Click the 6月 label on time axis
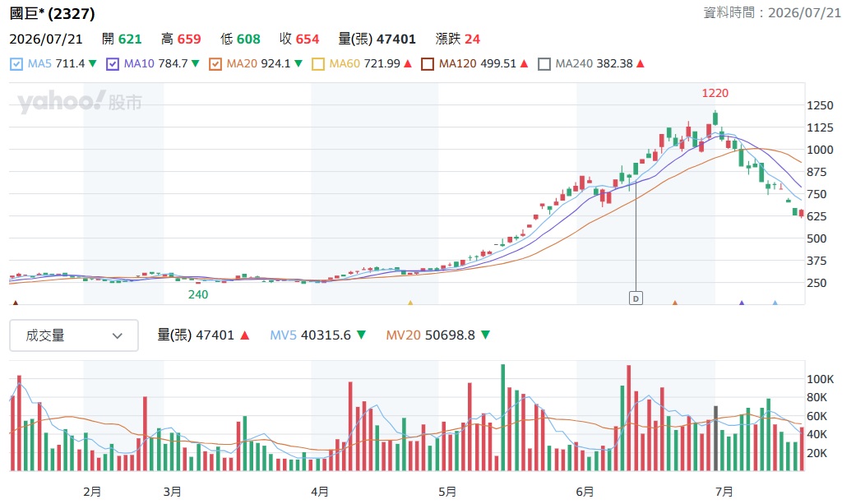Viewport: 851px width, 504px height. click(585, 492)
